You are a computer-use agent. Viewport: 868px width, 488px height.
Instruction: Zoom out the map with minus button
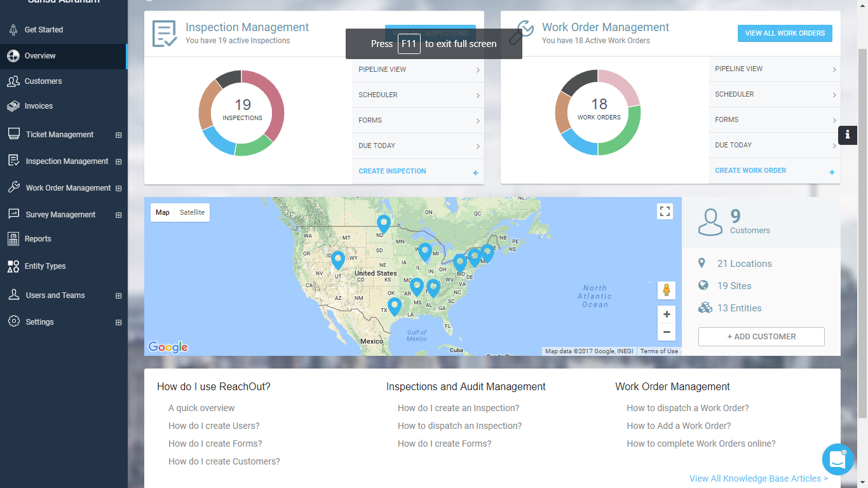[x=666, y=332]
